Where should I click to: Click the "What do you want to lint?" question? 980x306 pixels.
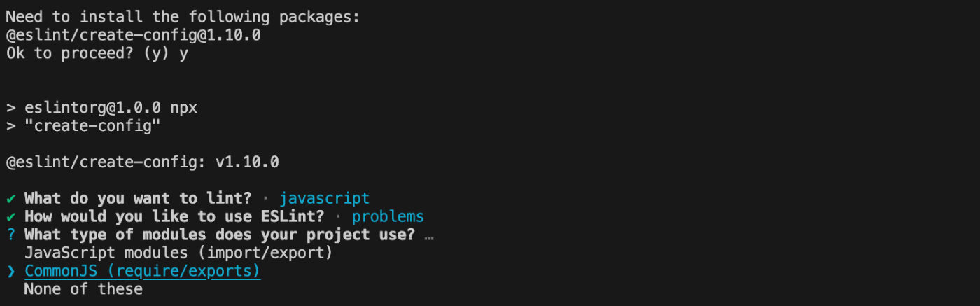(x=138, y=199)
